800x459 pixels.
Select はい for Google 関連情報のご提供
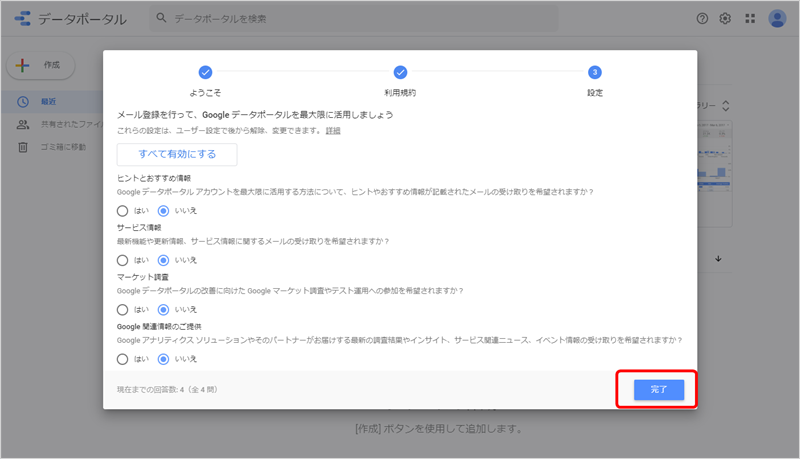click(x=122, y=359)
